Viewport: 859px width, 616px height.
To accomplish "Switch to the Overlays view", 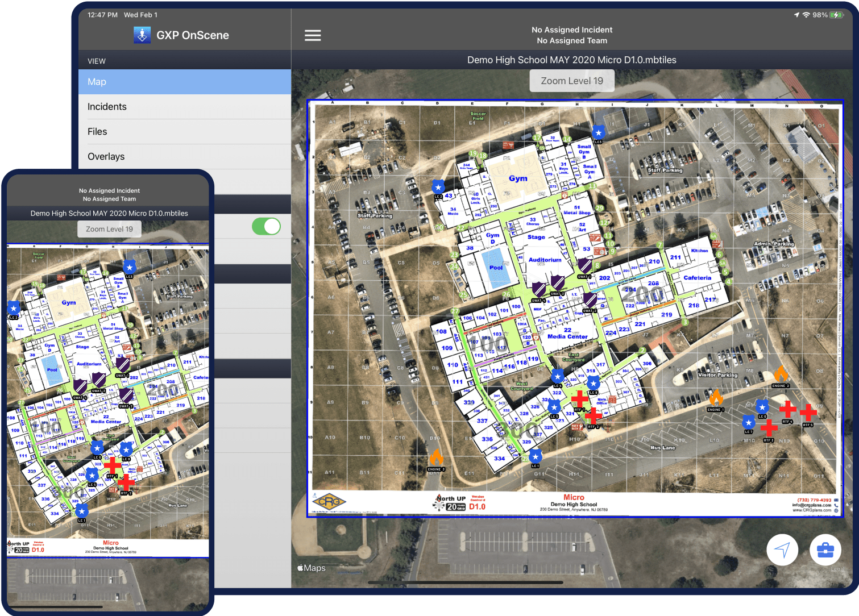I will (x=184, y=157).
